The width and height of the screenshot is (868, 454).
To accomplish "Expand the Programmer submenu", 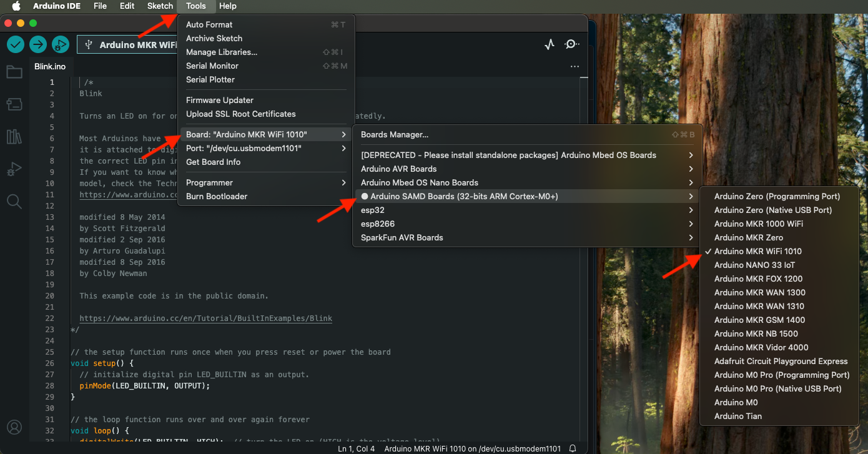I will pos(266,182).
